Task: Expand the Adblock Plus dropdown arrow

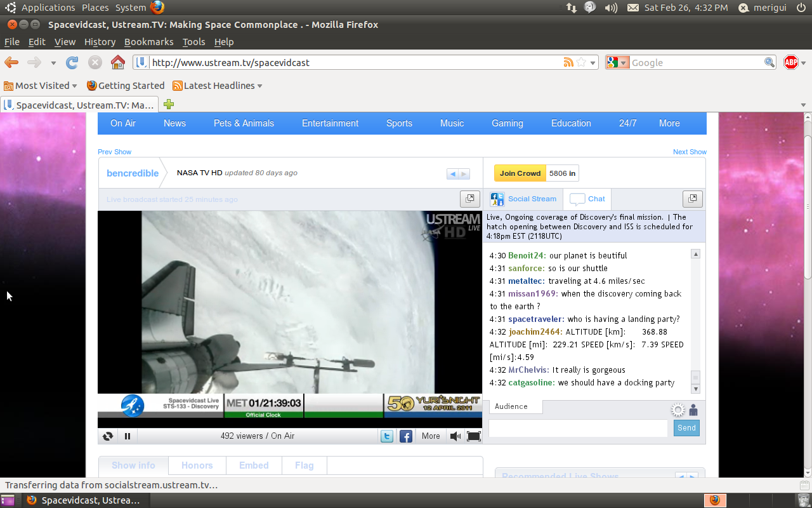Action: click(x=803, y=63)
